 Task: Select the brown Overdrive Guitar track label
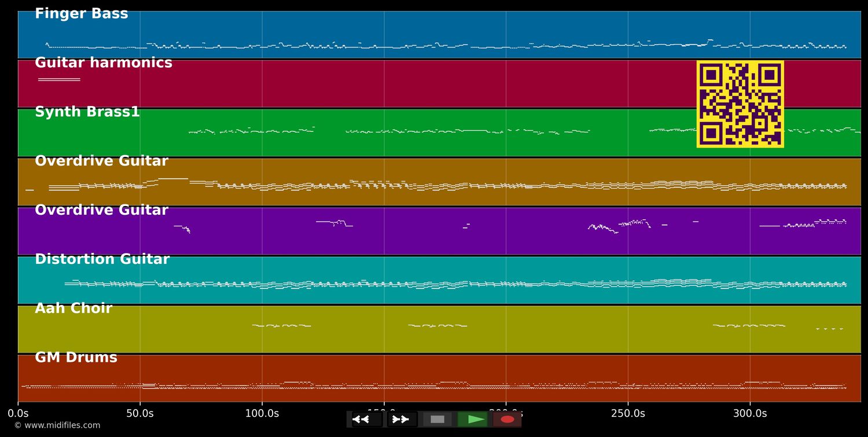click(101, 161)
